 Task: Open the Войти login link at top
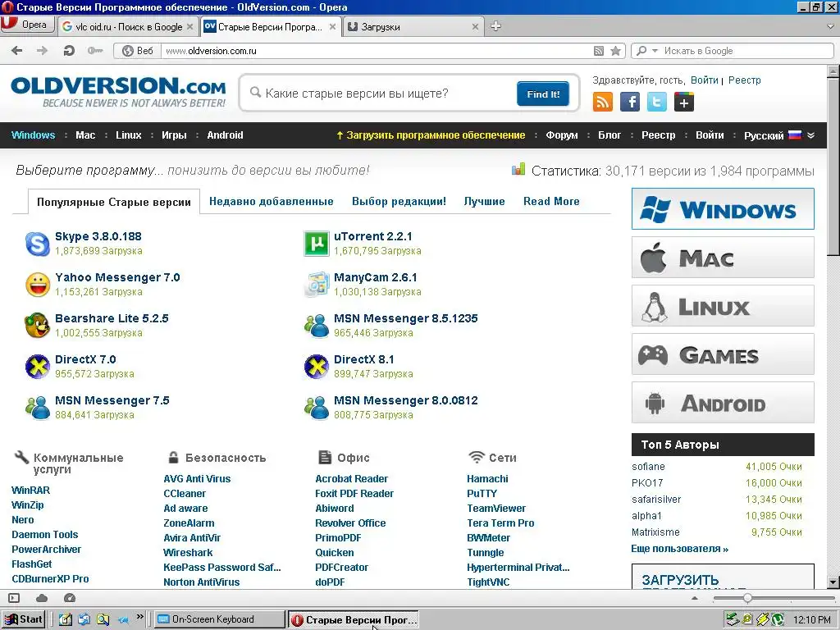[704, 80]
